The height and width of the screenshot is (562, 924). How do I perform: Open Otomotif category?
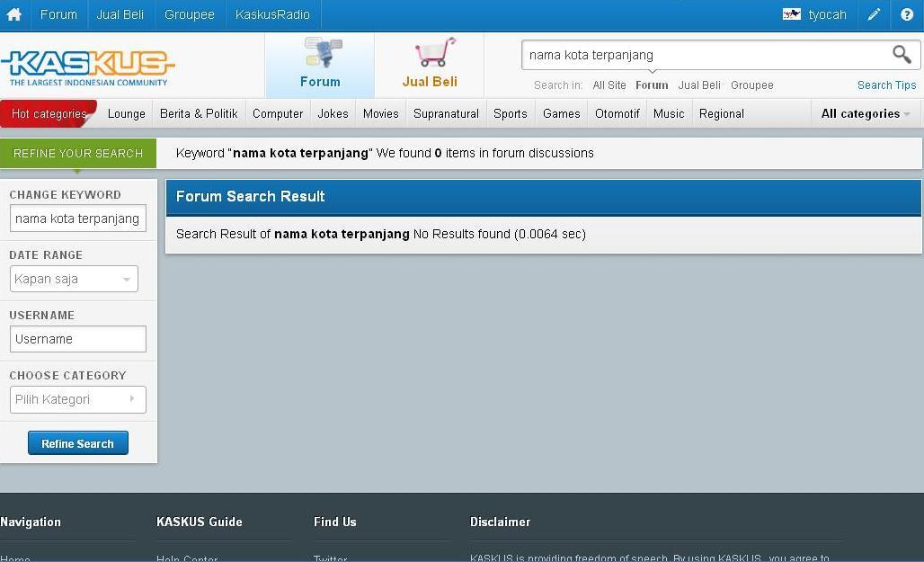tap(617, 114)
